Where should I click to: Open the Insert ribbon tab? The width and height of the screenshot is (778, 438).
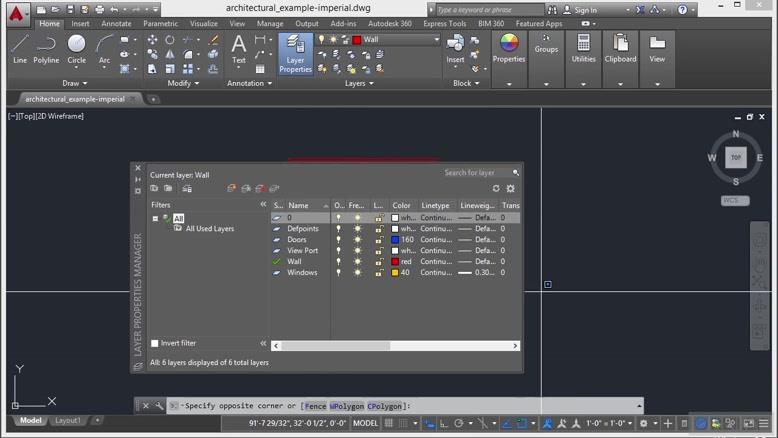(80, 23)
